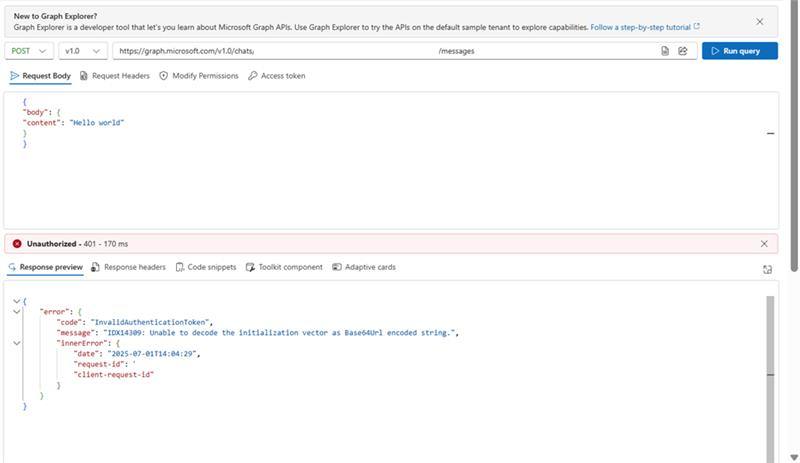Image resolution: width=800 pixels, height=463 pixels.
Task: Collapse the root JSON object in the response
Action: pos(17,301)
